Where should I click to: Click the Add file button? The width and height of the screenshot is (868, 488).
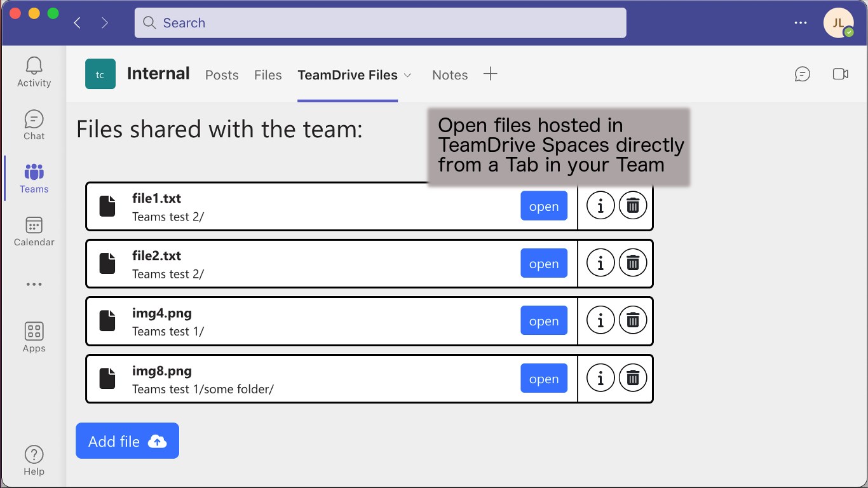(127, 440)
